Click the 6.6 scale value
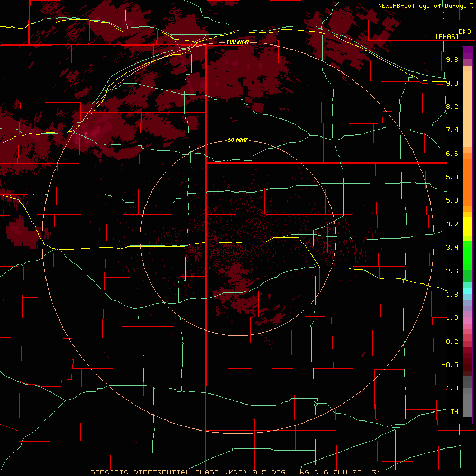This screenshot has height=476, width=476. [452, 153]
